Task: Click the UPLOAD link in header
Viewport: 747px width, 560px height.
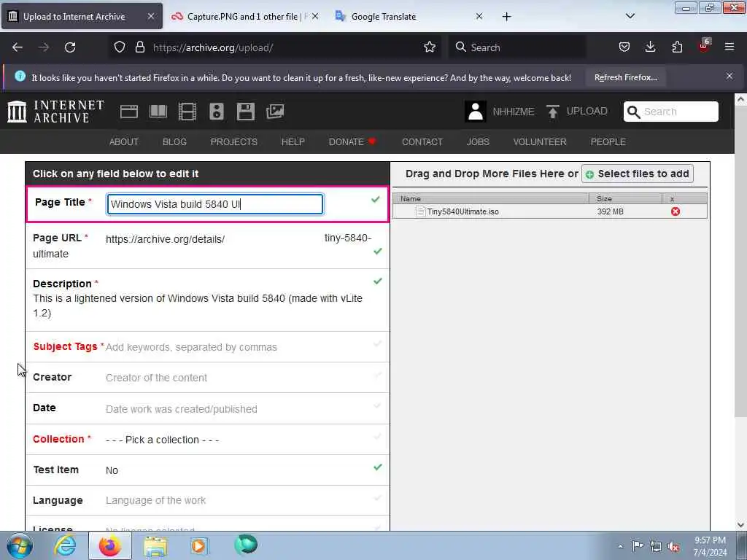Action: tap(587, 111)
